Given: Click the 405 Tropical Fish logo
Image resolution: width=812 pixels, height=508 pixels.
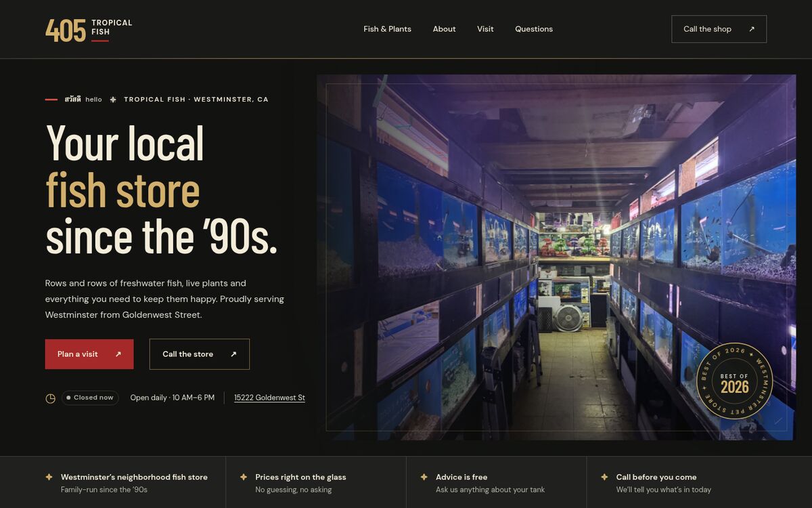Looking at the screenshot, I should click(x=89, y=30).
